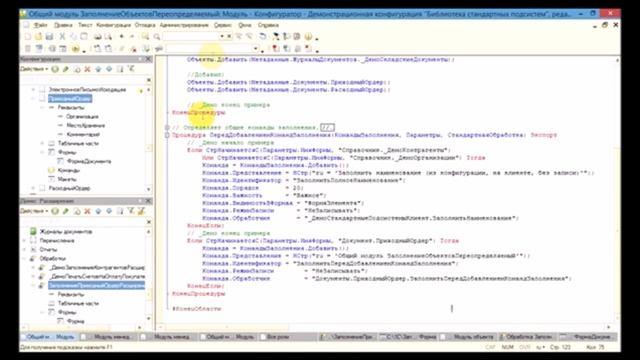This screenshot has height=360, width=640.
Task: Open the Администрирование menu
Action: (x=184, y=25)
